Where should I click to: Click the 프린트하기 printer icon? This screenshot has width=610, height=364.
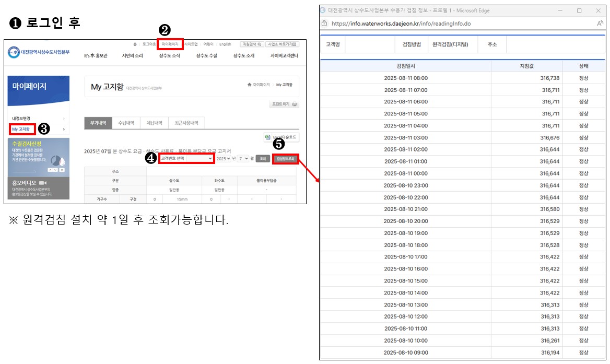(295, 104)
